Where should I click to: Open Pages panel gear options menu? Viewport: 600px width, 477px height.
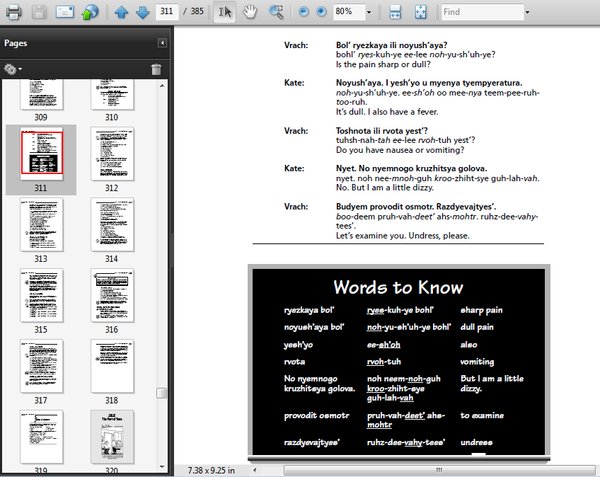(x=13, y=69)
